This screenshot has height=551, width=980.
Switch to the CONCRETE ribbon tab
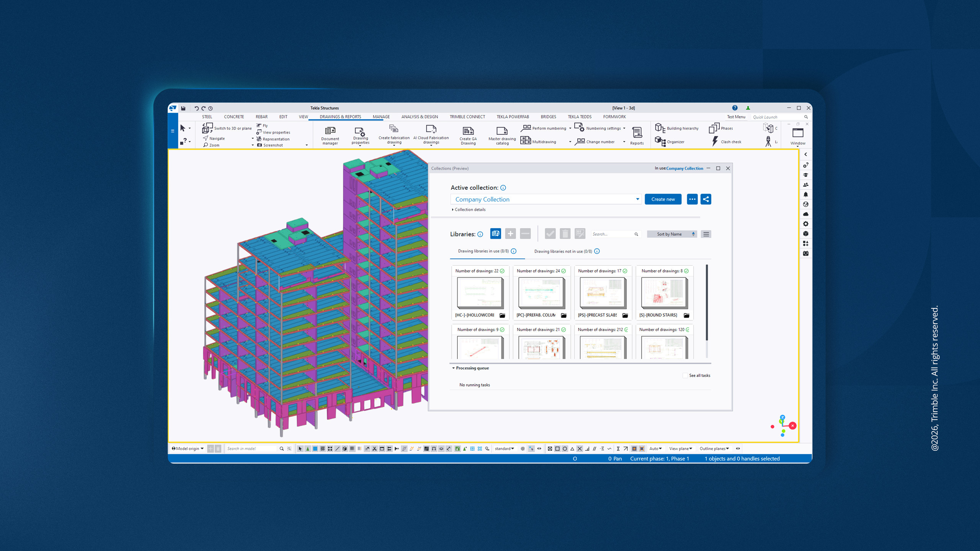(x=234, y=117)
